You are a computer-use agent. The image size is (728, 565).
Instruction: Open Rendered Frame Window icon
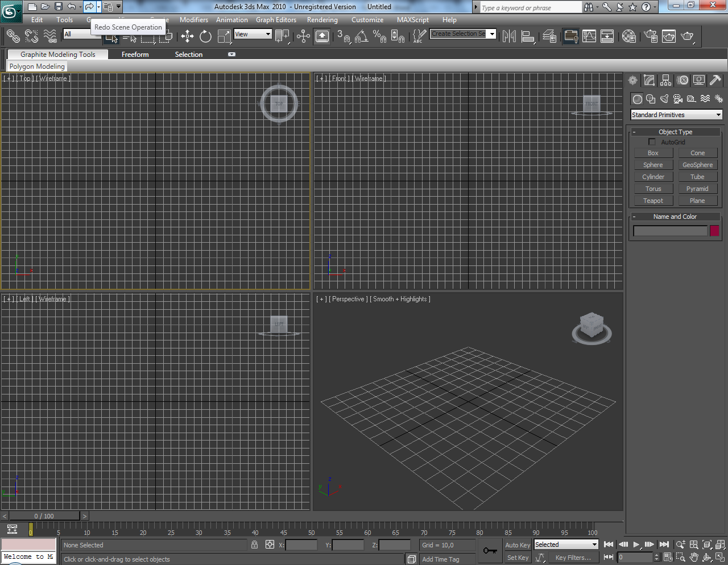[669, 36]
